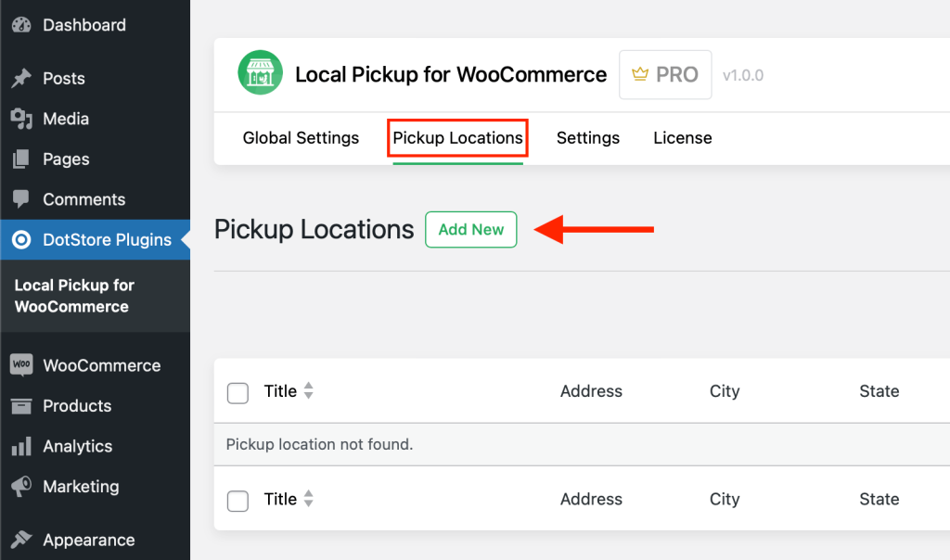Click the green storefront plugin logo
950x560 pixels.
click(260, 74)
